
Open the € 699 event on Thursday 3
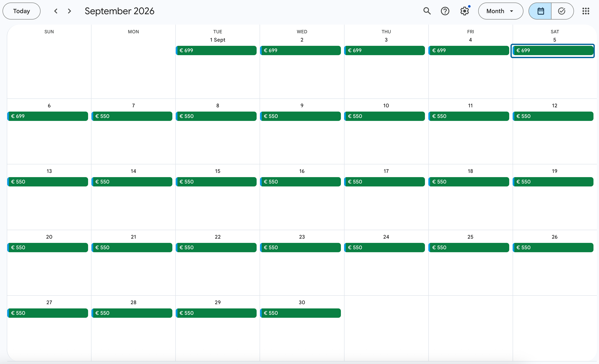click(x=384, y=50)
